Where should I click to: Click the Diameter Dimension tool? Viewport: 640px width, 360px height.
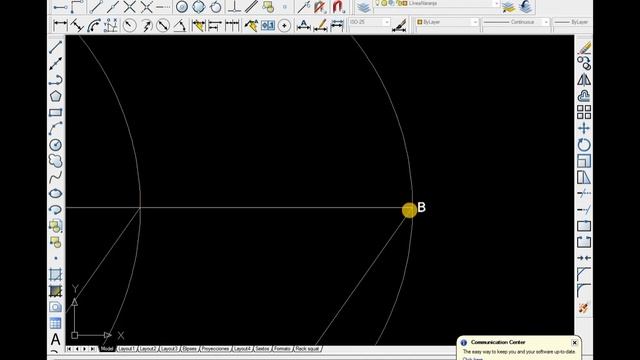(x=163, y=26)
